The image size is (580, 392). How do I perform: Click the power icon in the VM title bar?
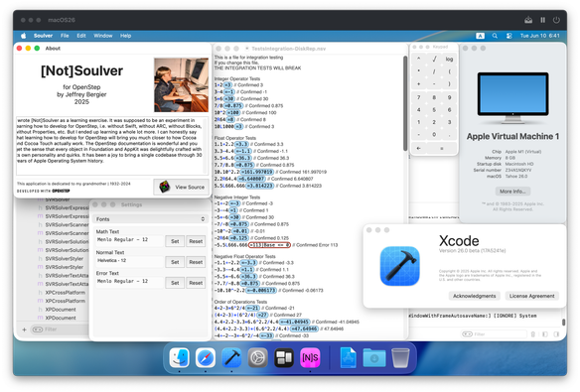(556, 20)
